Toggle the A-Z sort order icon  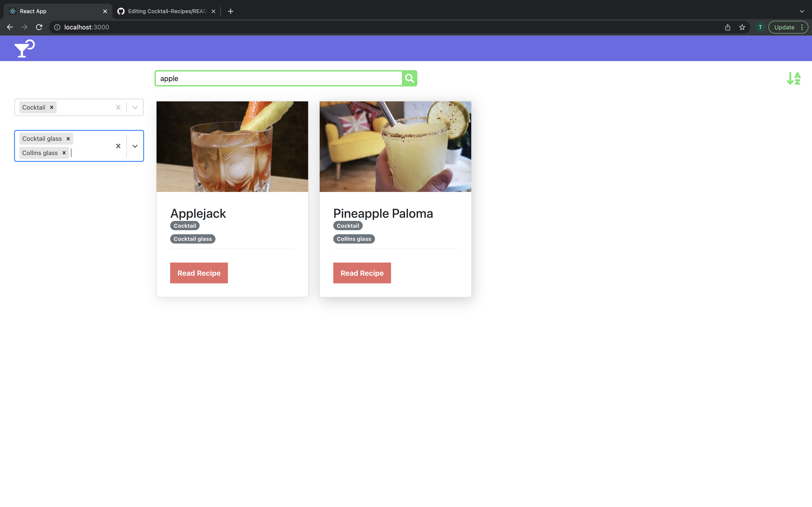point(794,78)
